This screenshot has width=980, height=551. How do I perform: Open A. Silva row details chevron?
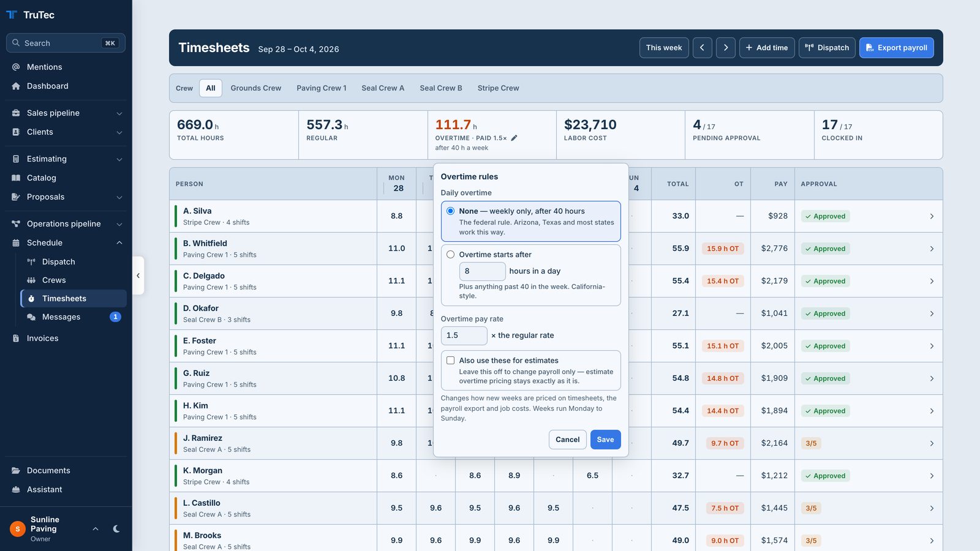click(x=932, y=216)
